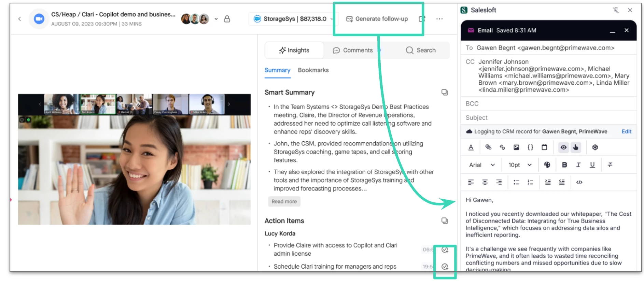The height and width of the screenshot is (284, 644).
Task: Click 'Hi Gawen,' in the email body
Action: (479, 200)
